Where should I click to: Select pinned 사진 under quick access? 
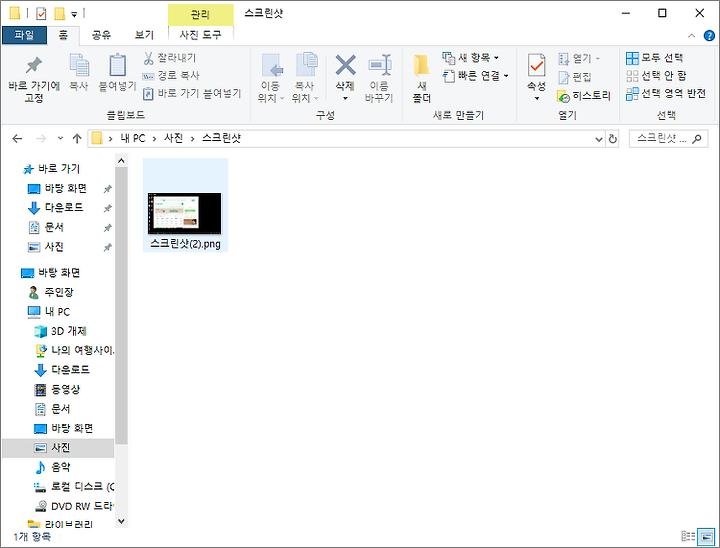46,247
